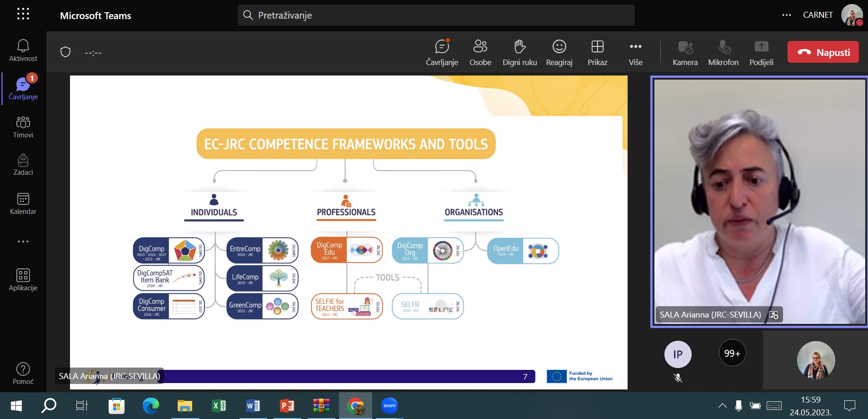Toggle Kamera on or off
Image resolution: width=868 pixels, height=419 pixels.
click(x=685, y=53)
